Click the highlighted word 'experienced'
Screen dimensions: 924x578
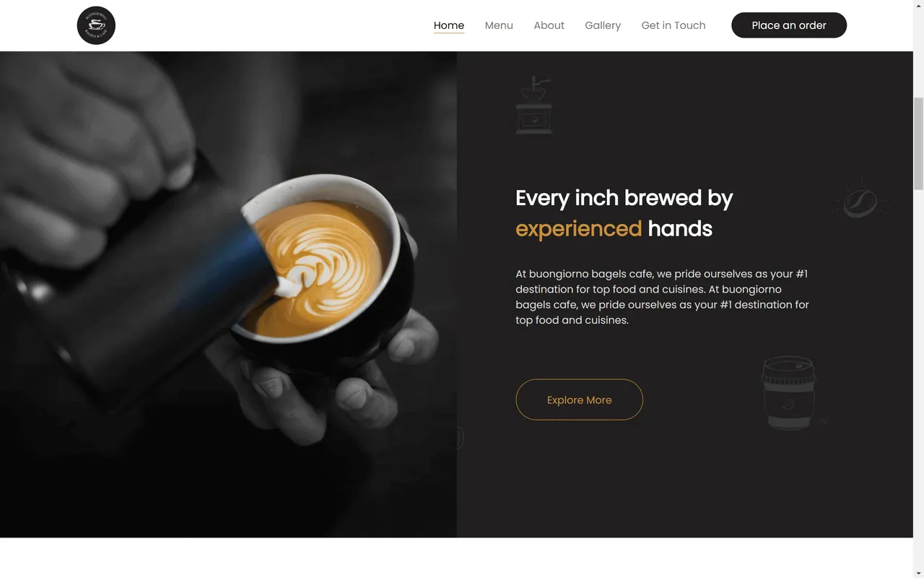[578, 229]
